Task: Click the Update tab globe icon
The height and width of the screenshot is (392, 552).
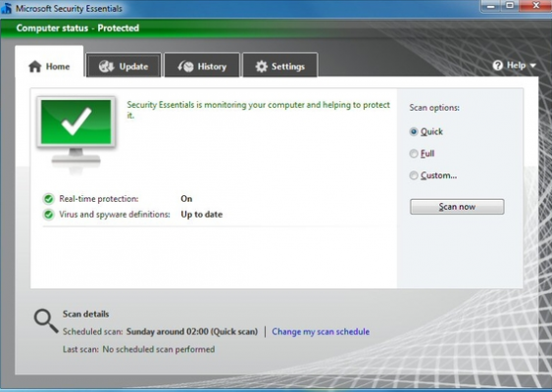Action: click(106, 67)
